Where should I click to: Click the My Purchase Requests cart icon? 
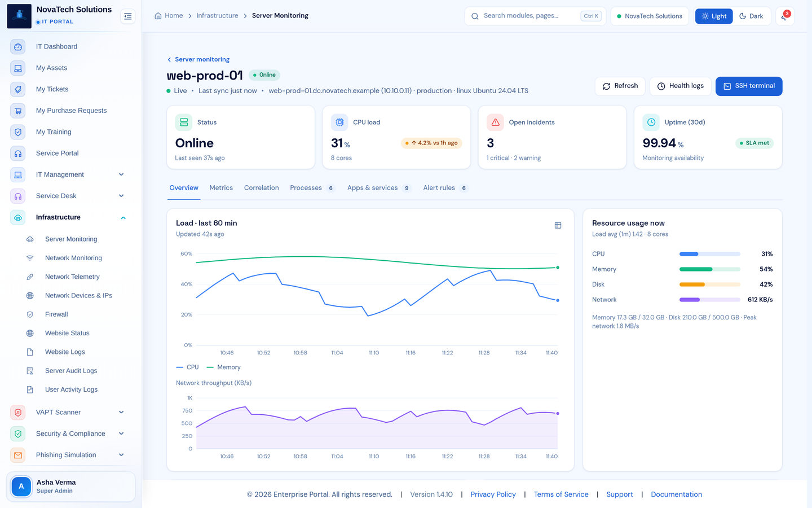pos(18,111)
